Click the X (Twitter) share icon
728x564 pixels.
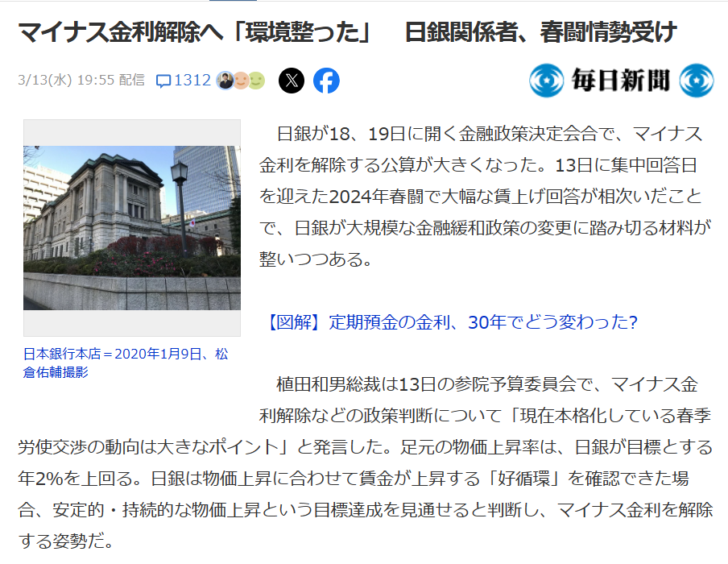point(292,81)
